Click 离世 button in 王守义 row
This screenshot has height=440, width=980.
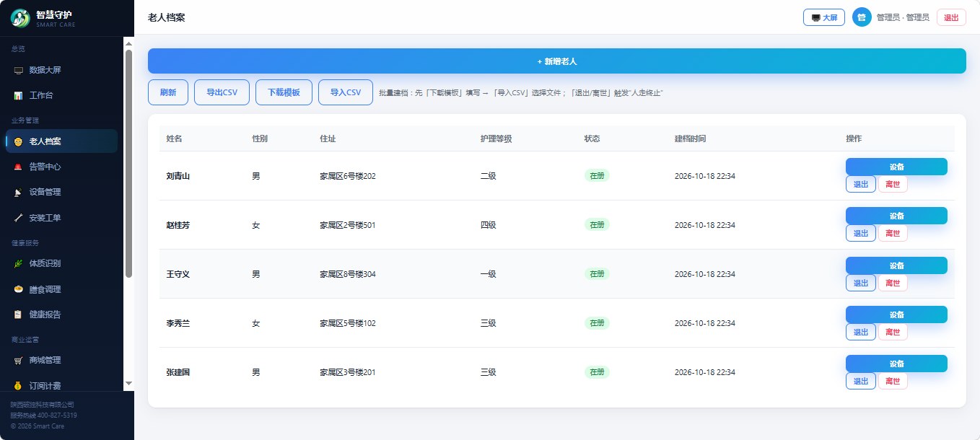click(x=893, y=283)
